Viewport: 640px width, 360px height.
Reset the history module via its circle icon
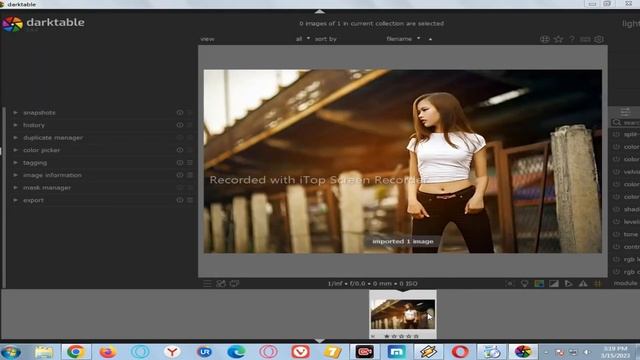point(180,125)
